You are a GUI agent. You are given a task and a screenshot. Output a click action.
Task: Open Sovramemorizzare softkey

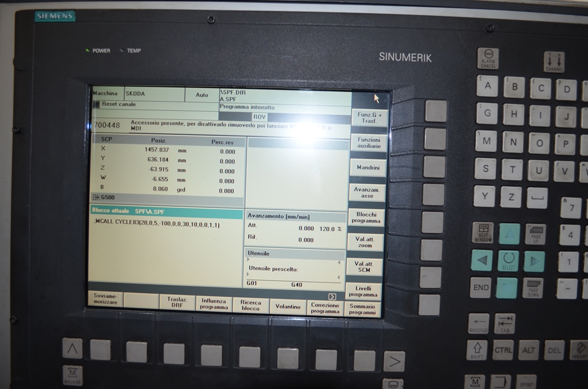106,299
